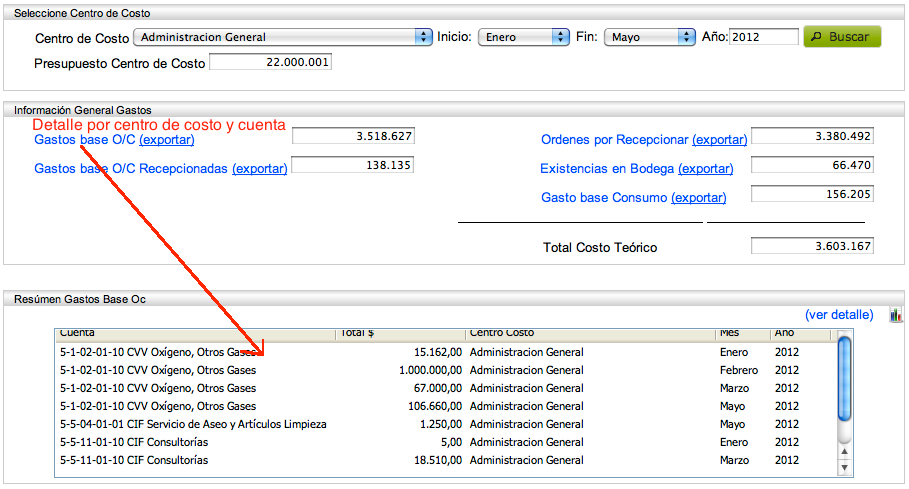Select the Oxígeno row with 1.000.000,00
Image resolution: width=909 pixels, height=489 pixels.
click(x=446, y=370)
